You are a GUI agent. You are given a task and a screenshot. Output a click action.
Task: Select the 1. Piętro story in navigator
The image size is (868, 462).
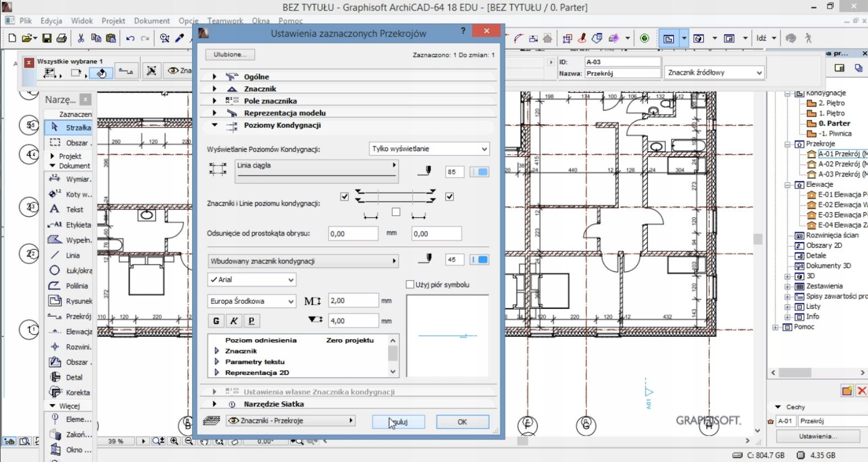click(x=831, y=113)
